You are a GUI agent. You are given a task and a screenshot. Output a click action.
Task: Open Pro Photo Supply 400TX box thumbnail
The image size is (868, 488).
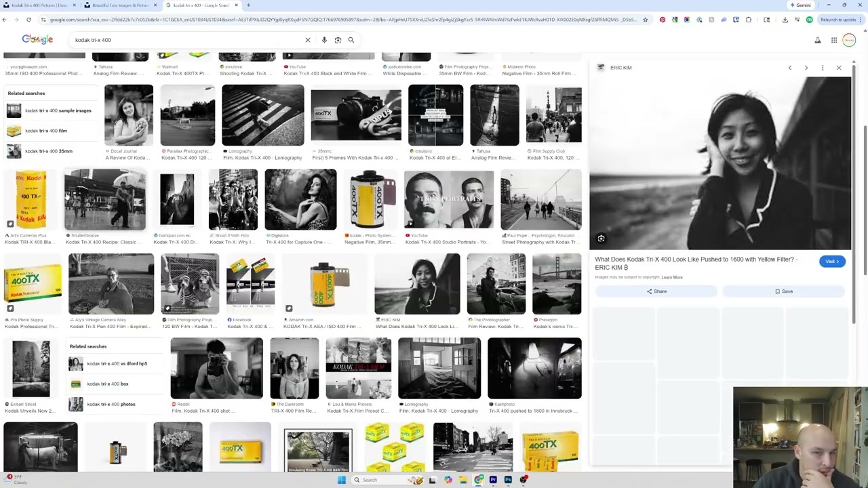33,284
